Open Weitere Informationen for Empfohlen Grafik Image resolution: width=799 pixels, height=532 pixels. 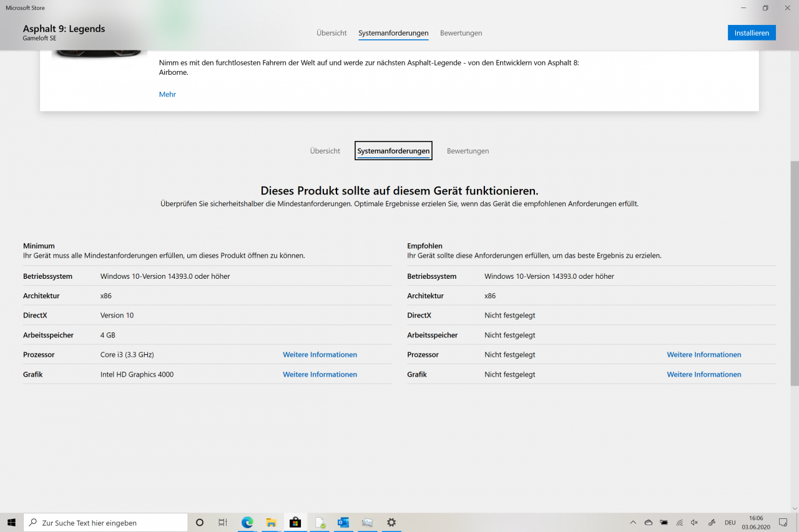click(704, 375)
